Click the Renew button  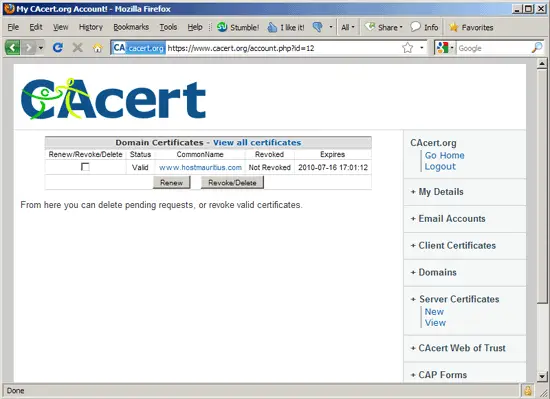[x=171, y=182]
